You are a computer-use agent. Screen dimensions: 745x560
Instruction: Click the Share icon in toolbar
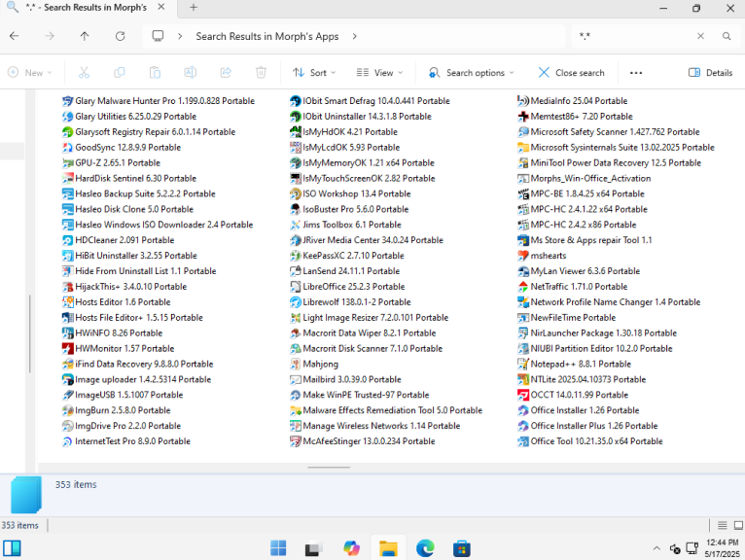click(x=226, y=73)
